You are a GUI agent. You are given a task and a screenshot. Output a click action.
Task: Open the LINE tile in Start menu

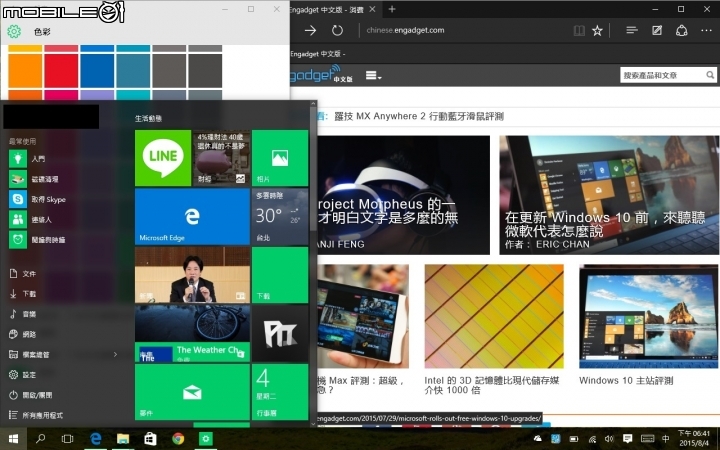(x=163, y=158)
